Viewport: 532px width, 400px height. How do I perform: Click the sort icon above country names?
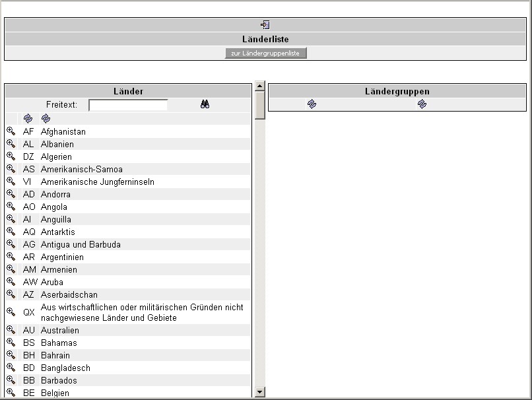click(46, 119)
